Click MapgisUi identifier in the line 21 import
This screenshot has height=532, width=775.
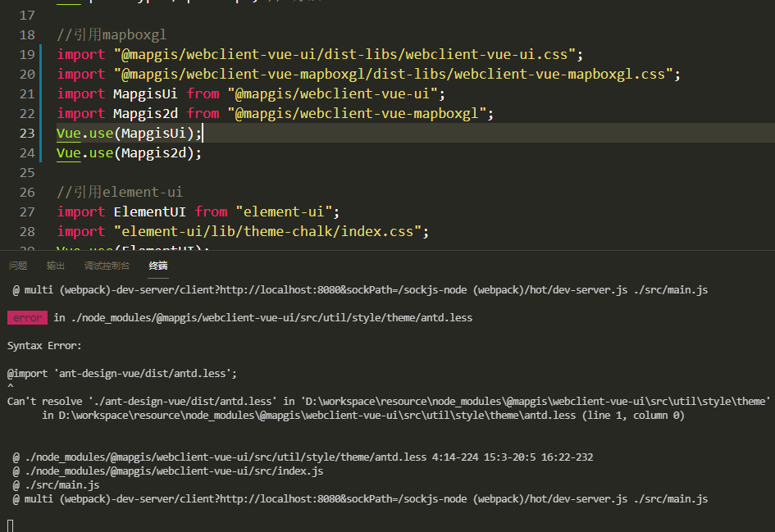pos(145,93)
